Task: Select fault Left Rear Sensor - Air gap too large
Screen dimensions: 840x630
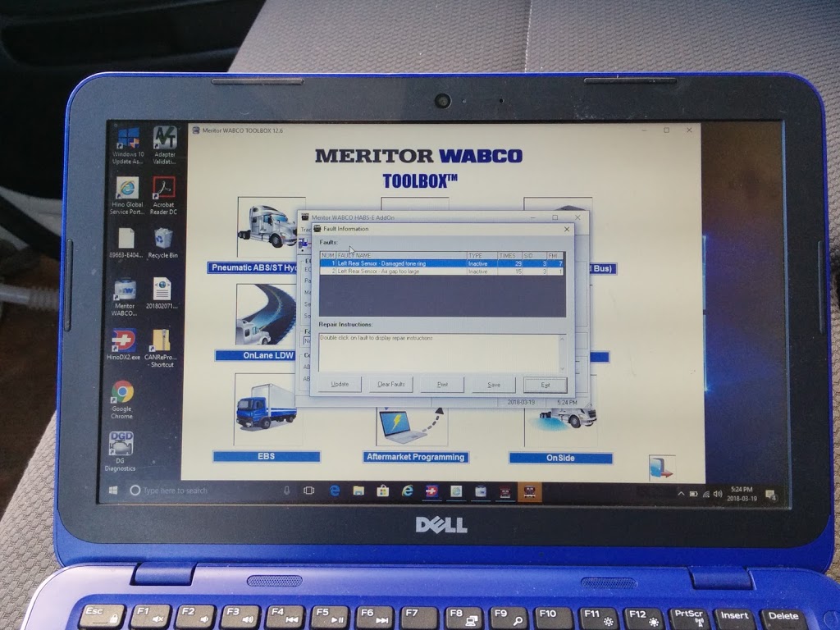Action: point(441,272)
